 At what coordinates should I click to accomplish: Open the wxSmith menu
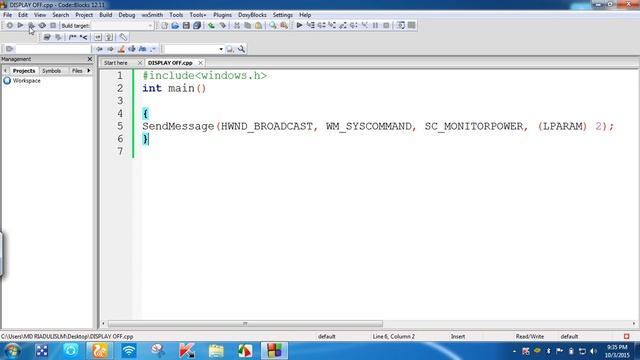coord(152,15)
